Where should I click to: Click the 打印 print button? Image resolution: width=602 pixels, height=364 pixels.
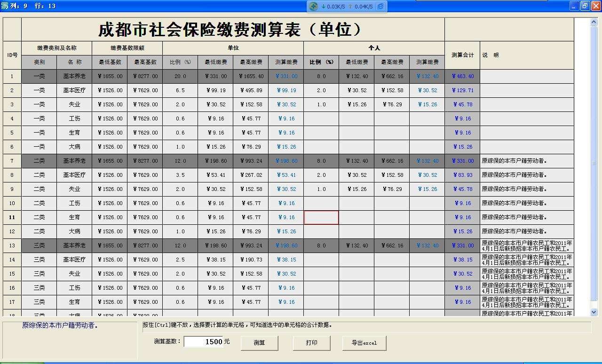pyautogui.click(x=311, y=343)
